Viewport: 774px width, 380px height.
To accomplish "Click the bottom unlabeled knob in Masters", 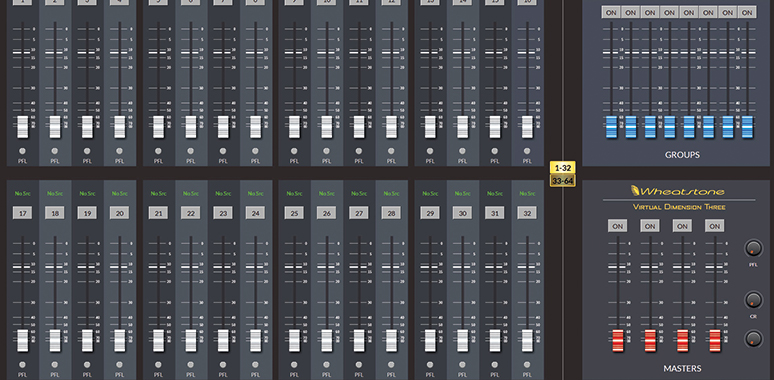I will point(753,339).
